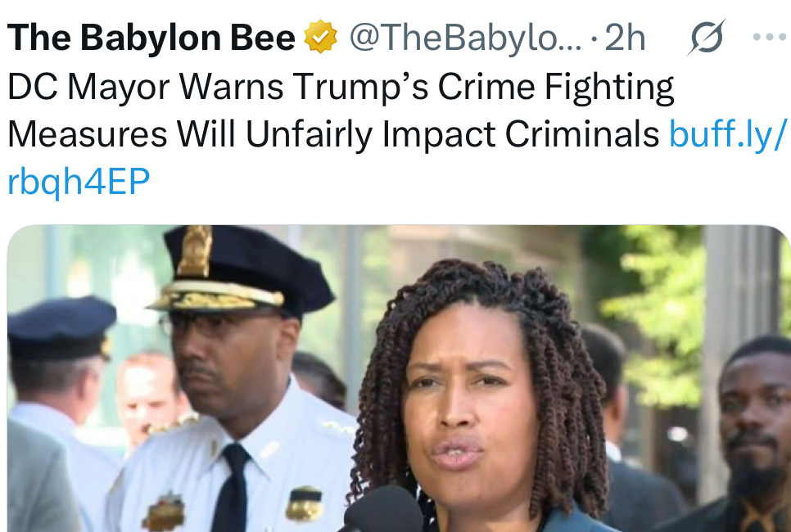The image size is (791, 532).
Task: Open The Babylon Bee profile name
Action: 151,38
